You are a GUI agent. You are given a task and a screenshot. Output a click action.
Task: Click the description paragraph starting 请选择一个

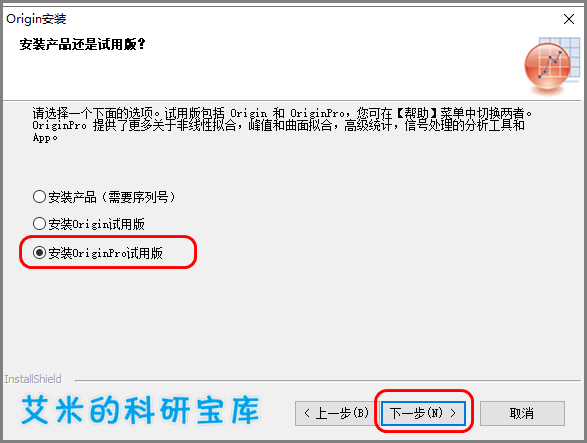click(282, 125)
